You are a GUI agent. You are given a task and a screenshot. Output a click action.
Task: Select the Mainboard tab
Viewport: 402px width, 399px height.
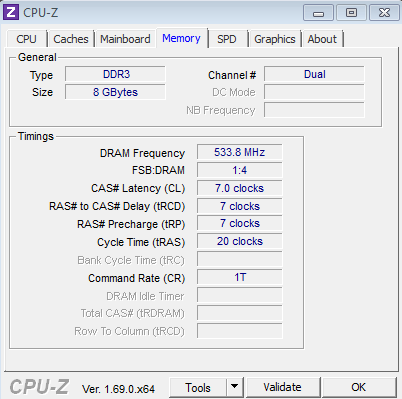(x=125, y=39)
